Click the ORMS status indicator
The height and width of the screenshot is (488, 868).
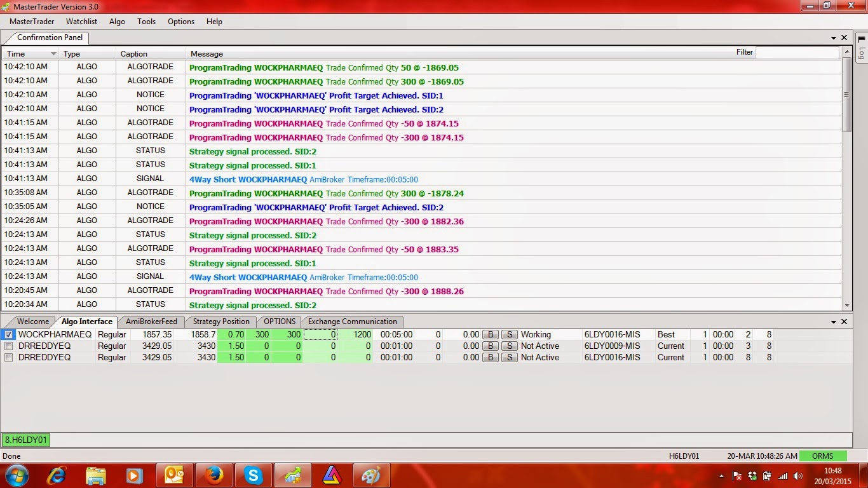coord(823,456)
